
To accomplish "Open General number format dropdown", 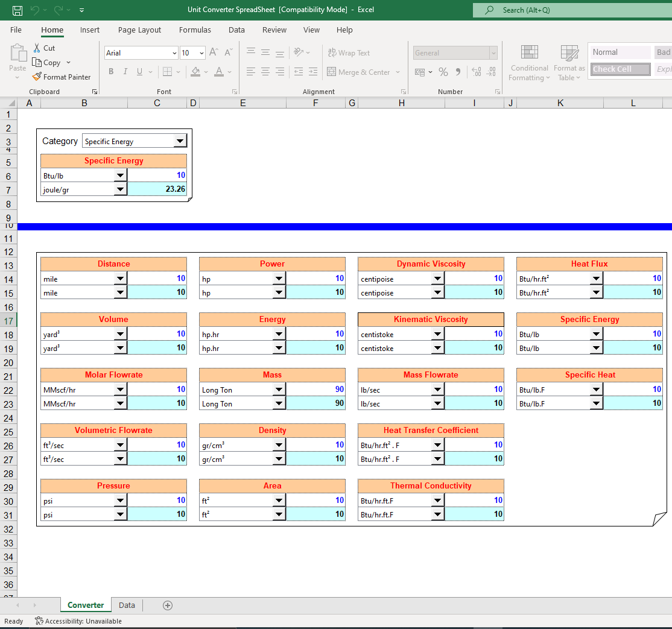I will (493, 53).
